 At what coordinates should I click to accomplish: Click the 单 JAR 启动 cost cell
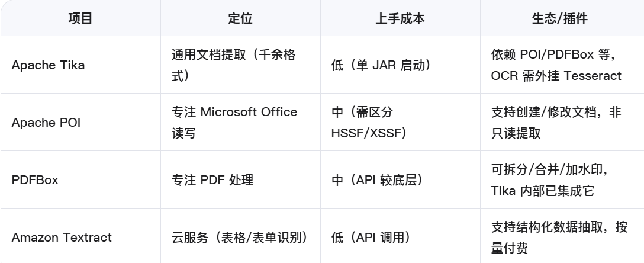381,65
